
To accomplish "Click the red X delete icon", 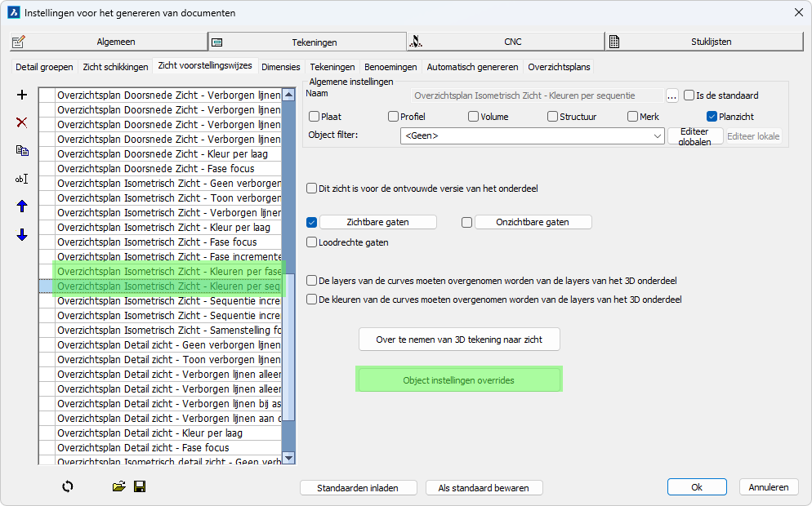I will [x=22, y=122].
